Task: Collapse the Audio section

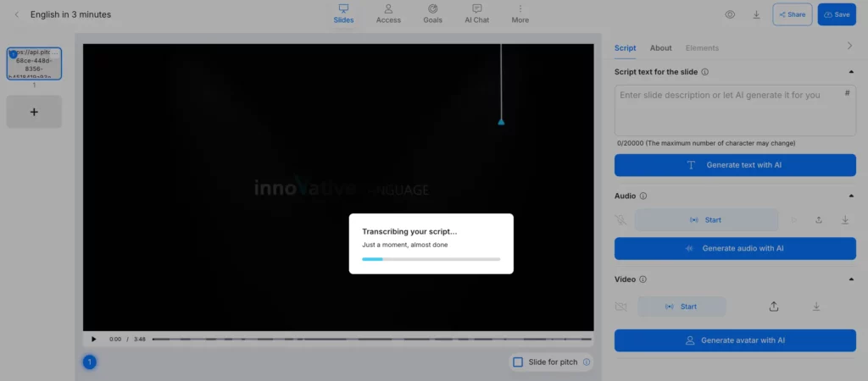Action: (851, 196)
